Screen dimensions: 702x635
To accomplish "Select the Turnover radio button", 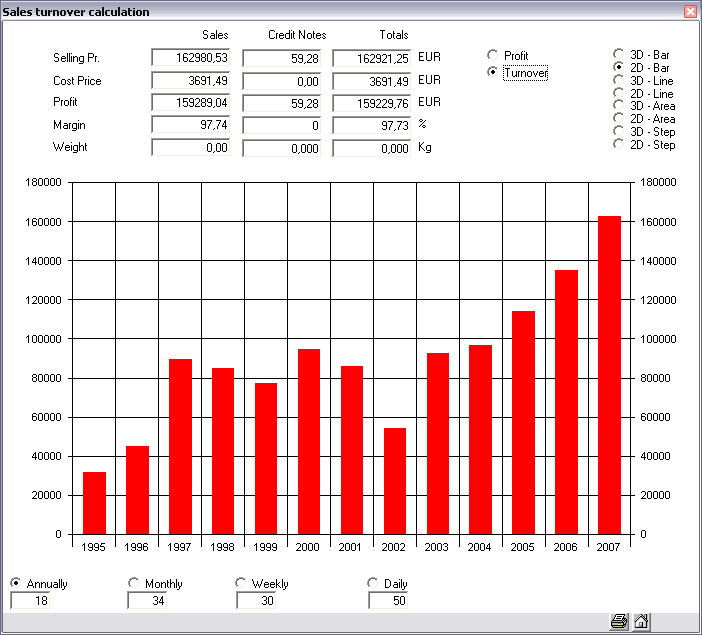I will [492, 73].
